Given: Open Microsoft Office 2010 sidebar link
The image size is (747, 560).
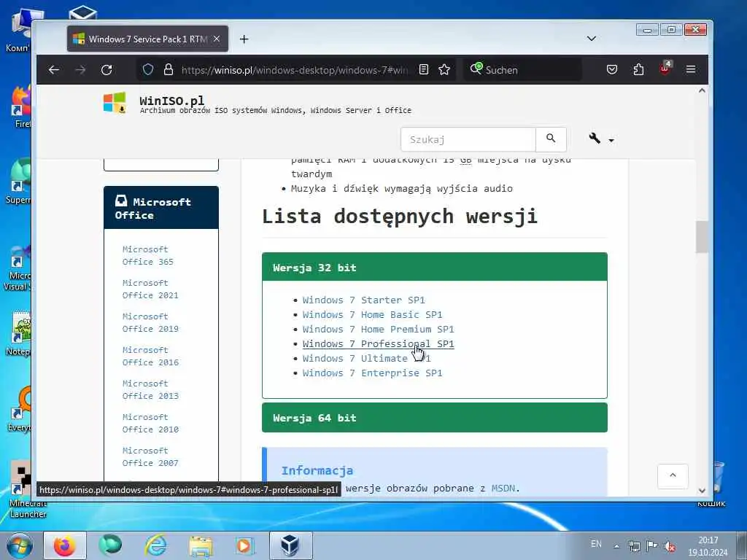Looking at the screenshot, I should (150, 423).
